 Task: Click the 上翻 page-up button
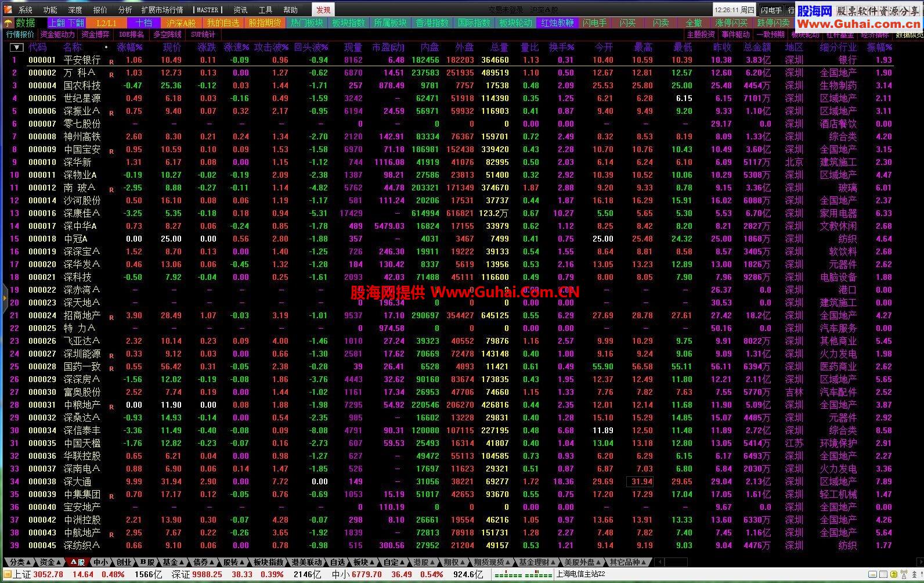click(56, 23)
